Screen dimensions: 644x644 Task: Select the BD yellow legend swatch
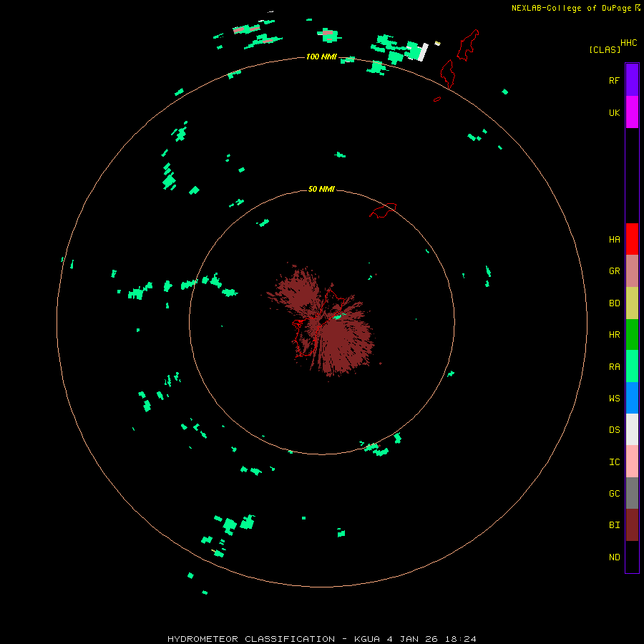coord(632,303)
